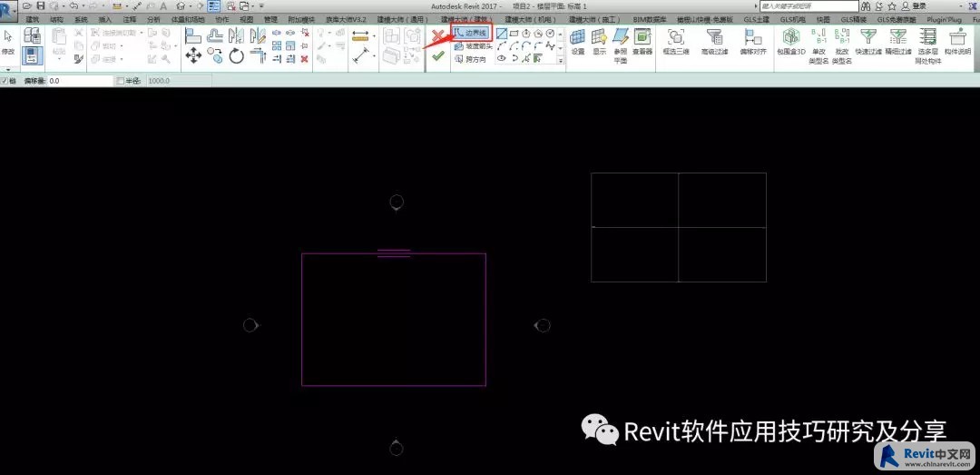
Task: Select Trim/Extend to Corner tool
Action: pyautogui.click(x=258, y=56)
